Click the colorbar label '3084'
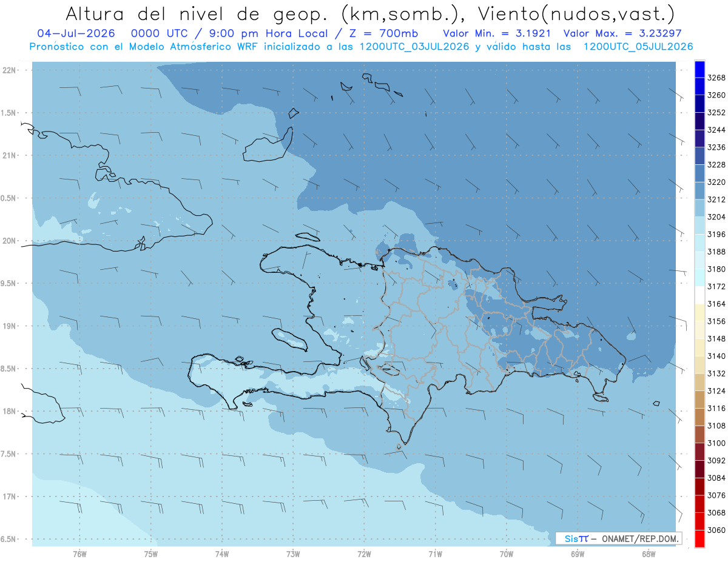The image size is (728, 562). coord(716,478)
